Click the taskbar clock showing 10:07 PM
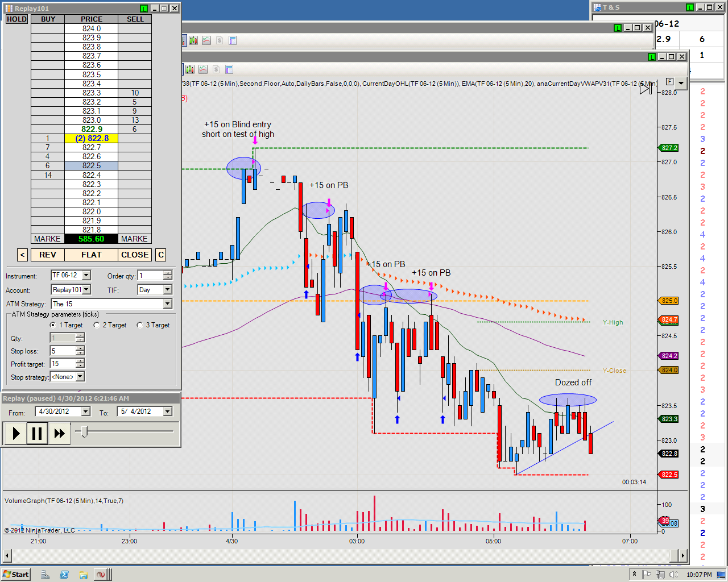 (699, 575)
